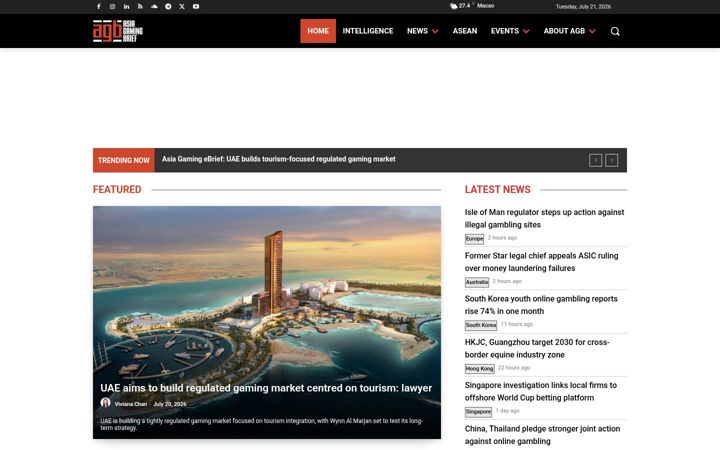Click the Macao weather cloud icon
The width and height of the screenshot is (720, 450).
(x=453, y=6)
